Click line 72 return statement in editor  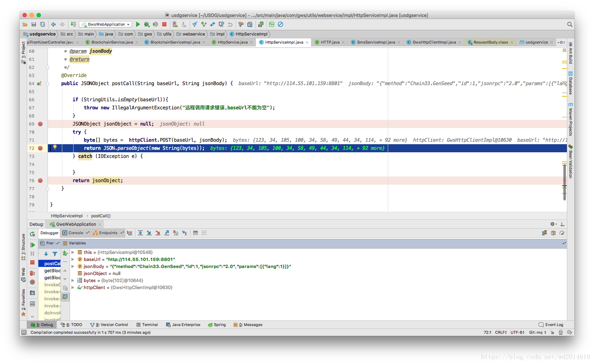[x=144, y=148]
